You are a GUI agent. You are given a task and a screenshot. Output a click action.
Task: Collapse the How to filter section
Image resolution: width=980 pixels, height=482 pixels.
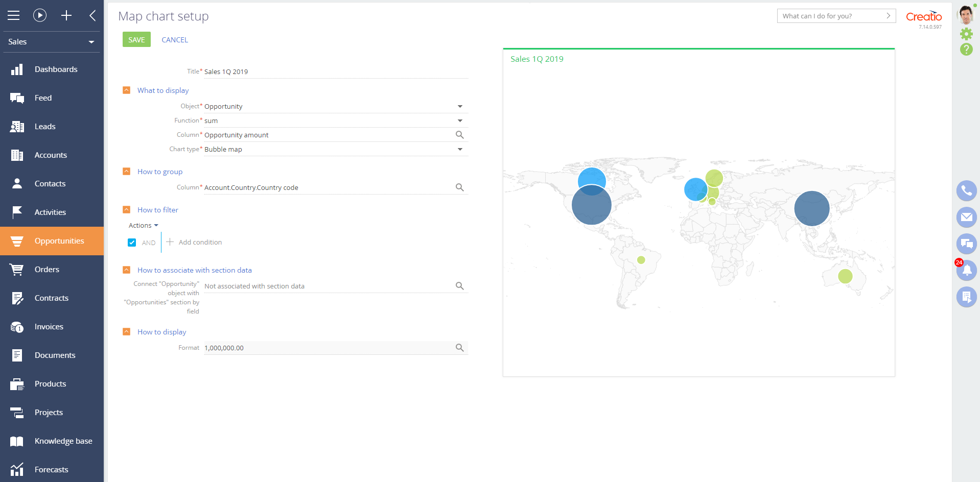pyautogui.click(x=127, y=210)
